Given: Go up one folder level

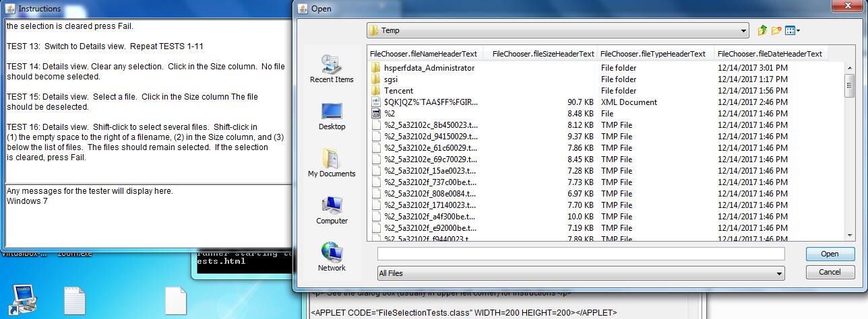Looking at the screenshot, I should pyautogui.click(x=762, y=30).
